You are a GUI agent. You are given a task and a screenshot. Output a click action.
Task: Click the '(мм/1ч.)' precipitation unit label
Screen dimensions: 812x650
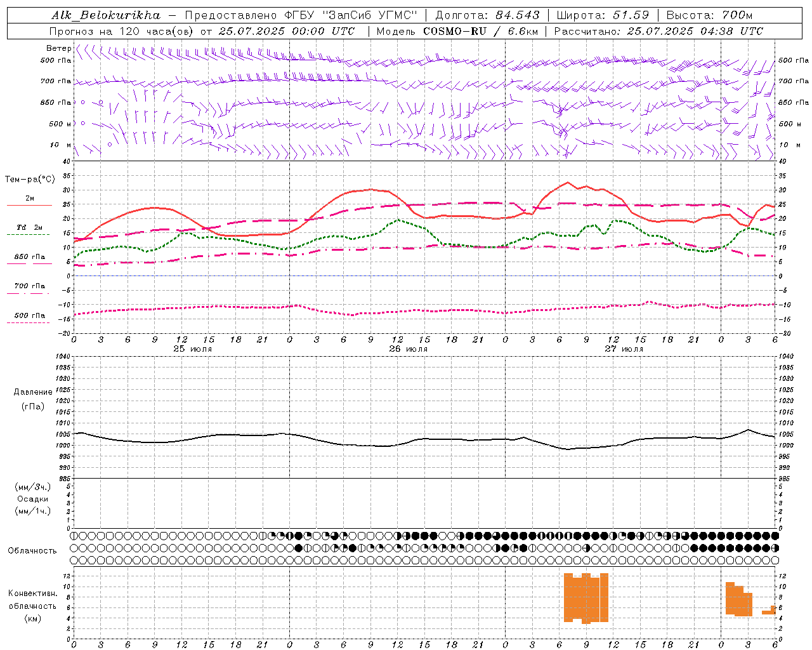(x=33, y=511)
